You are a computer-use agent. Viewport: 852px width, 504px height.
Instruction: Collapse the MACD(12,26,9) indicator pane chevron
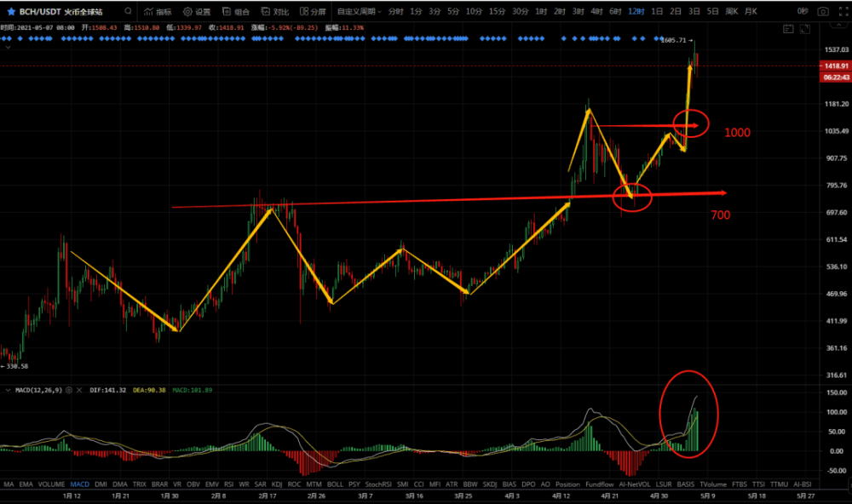pos(8,390)
